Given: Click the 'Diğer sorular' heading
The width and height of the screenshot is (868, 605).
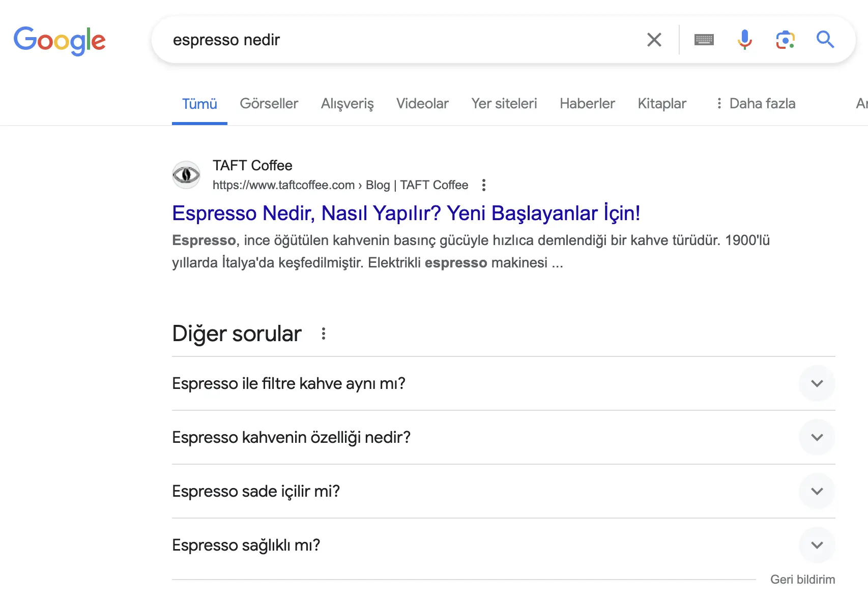Looking at the screenshot, I should tap(237, 334).
